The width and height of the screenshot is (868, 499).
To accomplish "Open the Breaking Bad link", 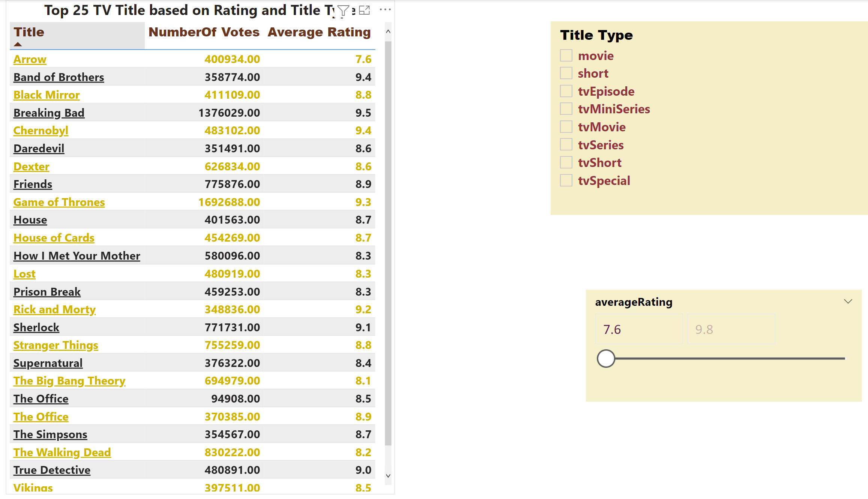I will click(49, 113).
